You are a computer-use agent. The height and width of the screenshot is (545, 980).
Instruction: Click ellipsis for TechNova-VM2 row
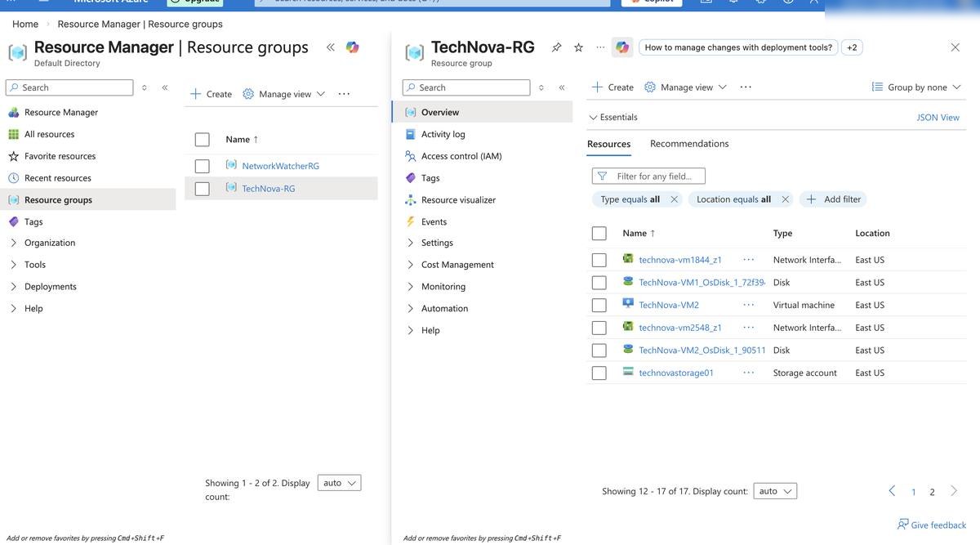point(749,305)
